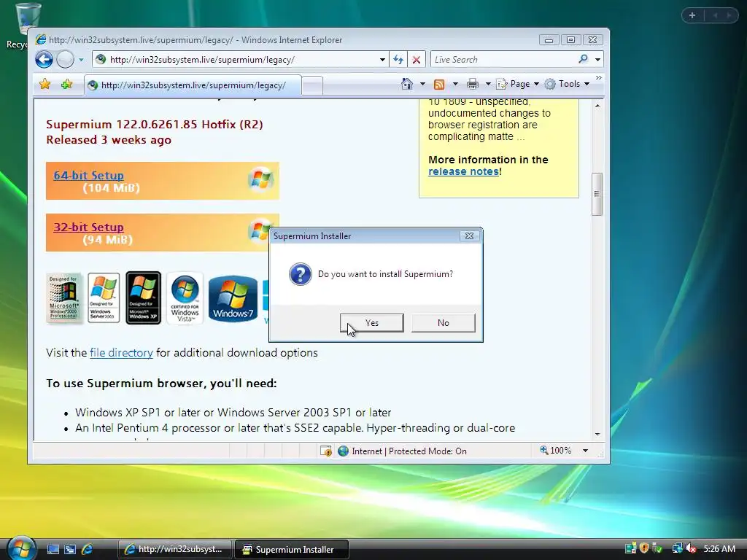Expand the Print options dropdown arrow
This screenshot has height=560, width=747.
pyautogui.click(x=488, y=84)
